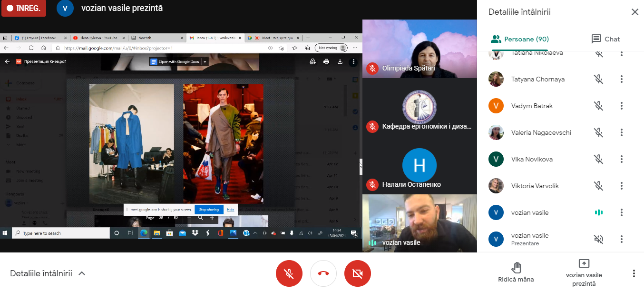
Task: Open options for Vadym Batrak
Action: click(x=622, y=106)
